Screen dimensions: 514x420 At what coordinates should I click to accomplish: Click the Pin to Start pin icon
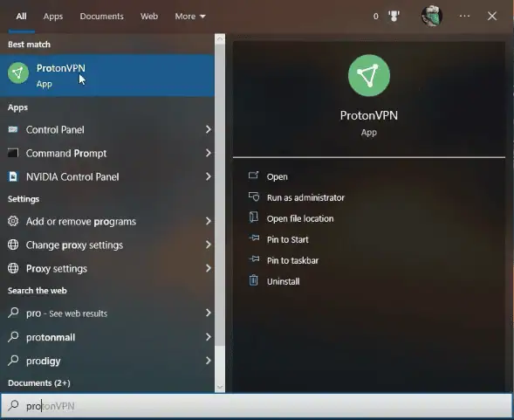pyautogui.click(x=254, y=238)
